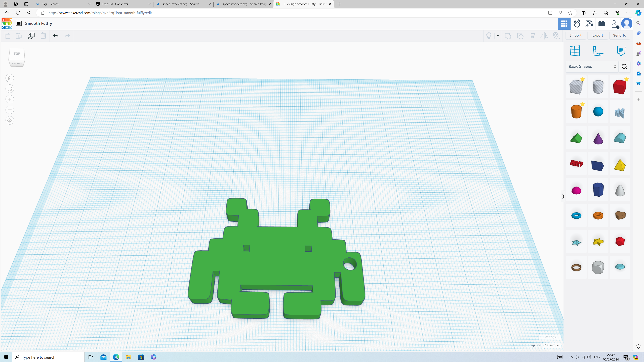Open the workplane Settings button

(550, 337)
